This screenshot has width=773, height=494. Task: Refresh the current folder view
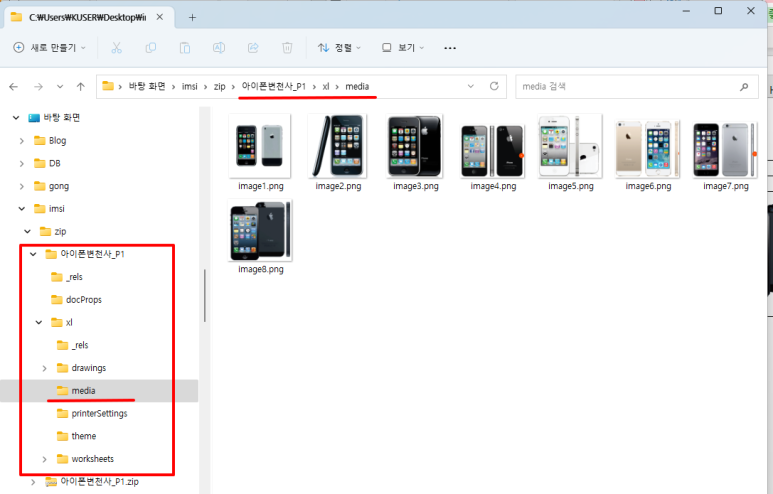pos(494,86)
